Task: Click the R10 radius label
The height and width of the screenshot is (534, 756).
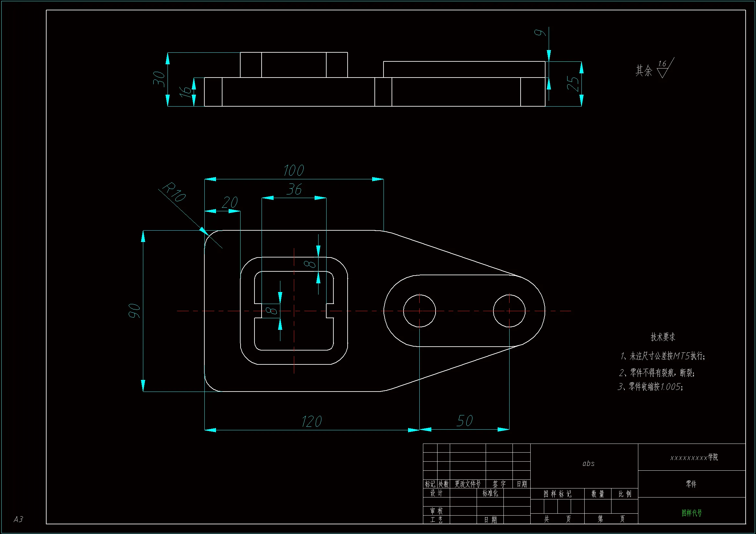Action: (175, 192)
